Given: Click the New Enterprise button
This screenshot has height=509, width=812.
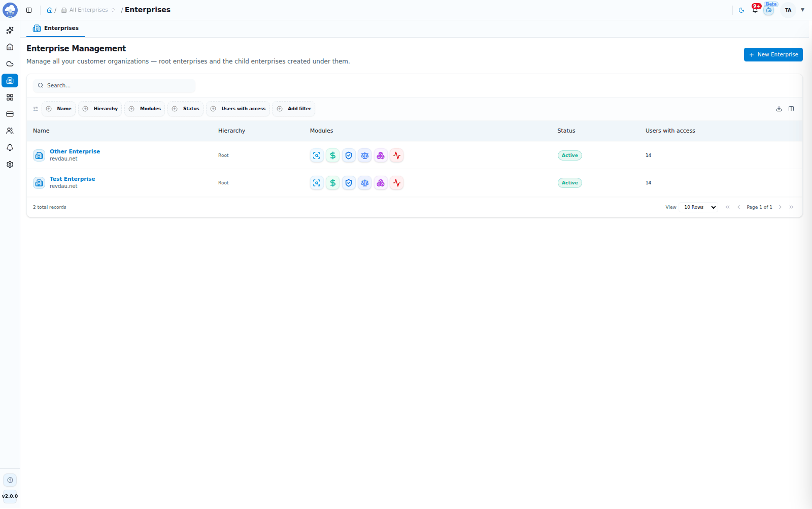Looking at the screenshot, I should click(773, 55).
